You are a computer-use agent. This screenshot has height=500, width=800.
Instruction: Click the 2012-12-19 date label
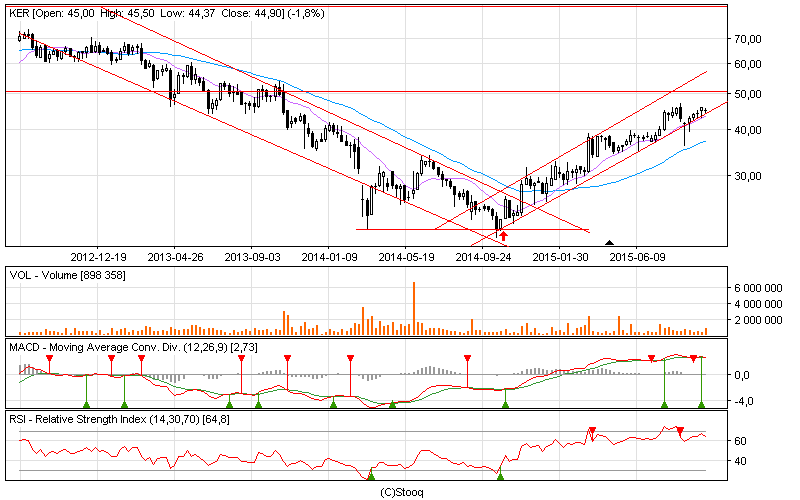(98, 257)
